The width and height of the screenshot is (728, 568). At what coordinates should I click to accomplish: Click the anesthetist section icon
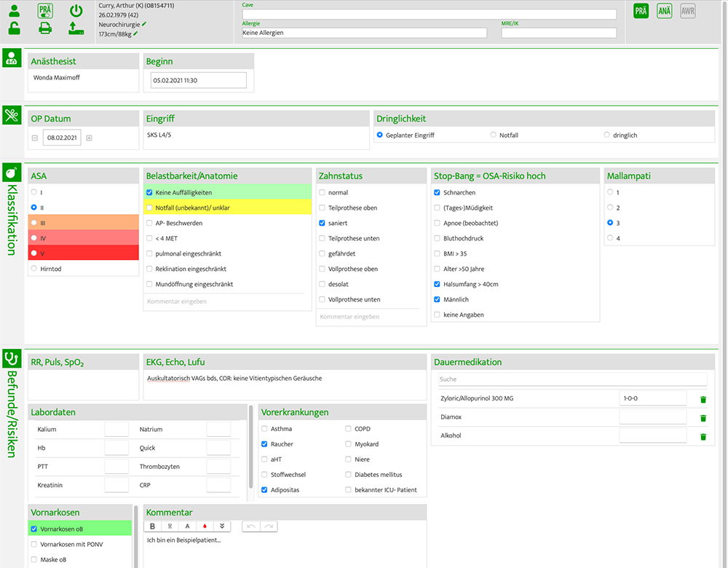(12, 58)
